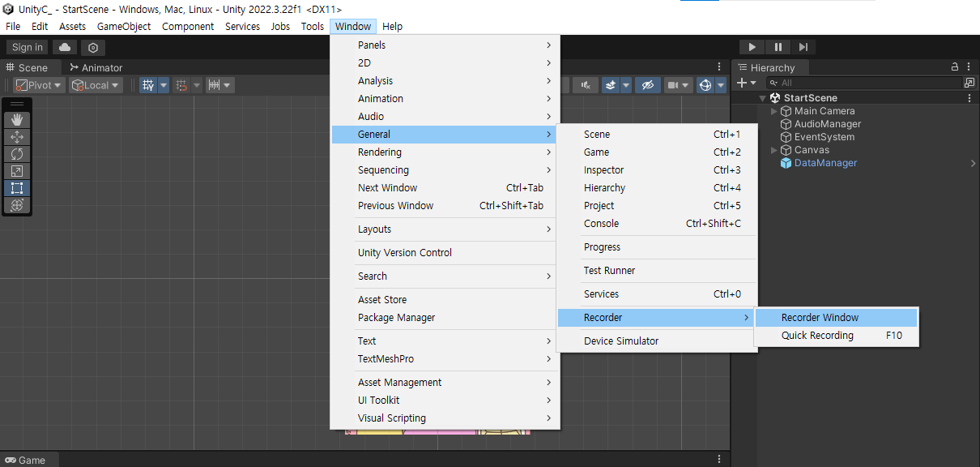The image size is (980, 467).
Task: Expand the Canvas tree node
Action: pos(774,150)
